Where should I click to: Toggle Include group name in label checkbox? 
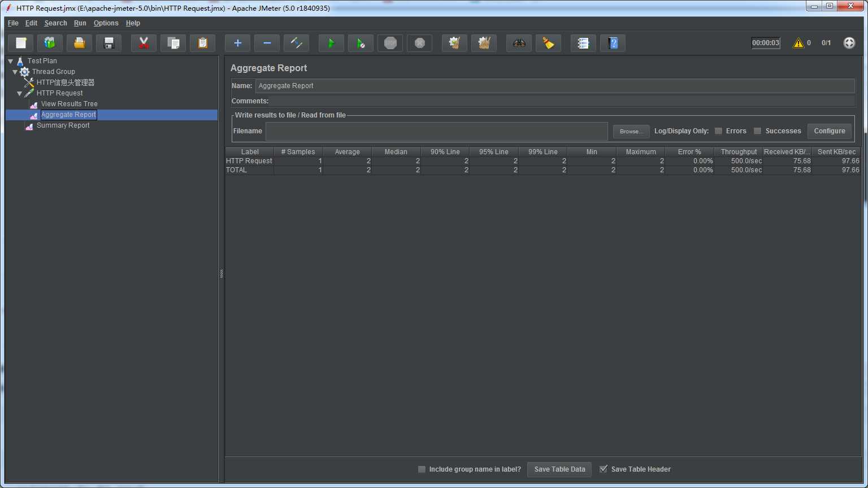(x=422, y=469)
